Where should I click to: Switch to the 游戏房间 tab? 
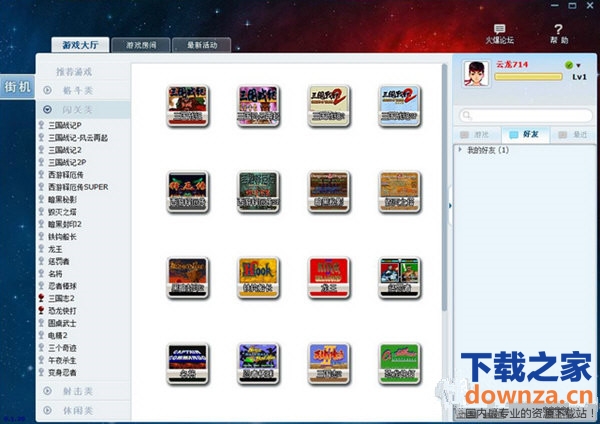coord(141,45)
